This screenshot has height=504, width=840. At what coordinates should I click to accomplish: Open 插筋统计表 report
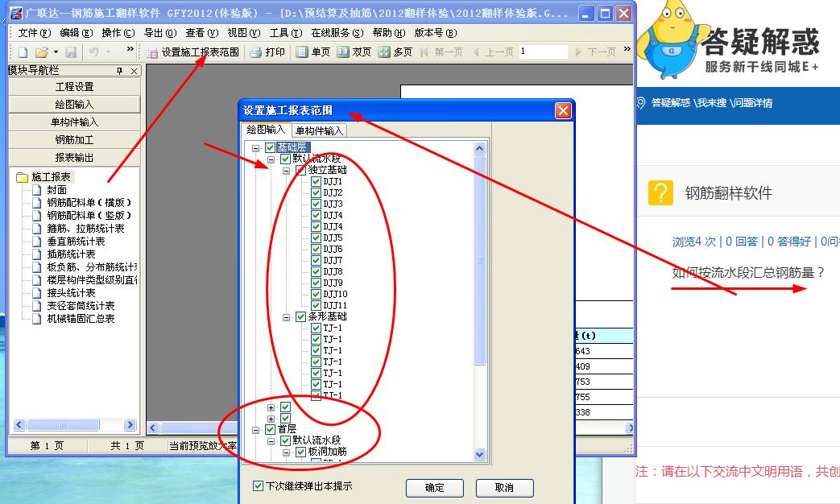tap(71, 254)
